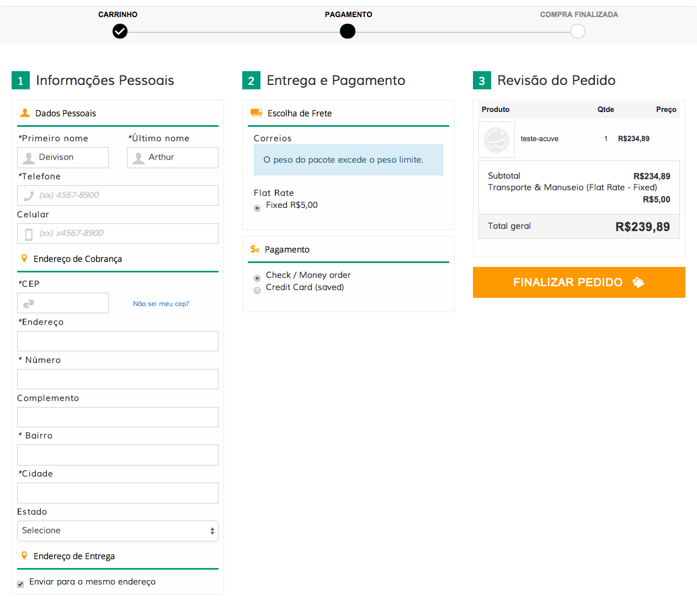Choose Credit Card (saved) payment option
697x616 pixels.
(x=257, y=291)
